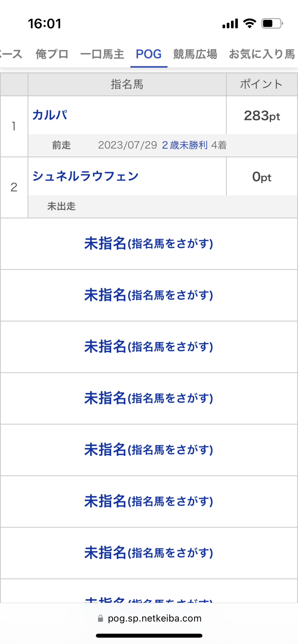Tap the pog.sp.netkeiba.com address text
Image resolution: width=298 pixels, height=644 pixels.
coord(154,618)
